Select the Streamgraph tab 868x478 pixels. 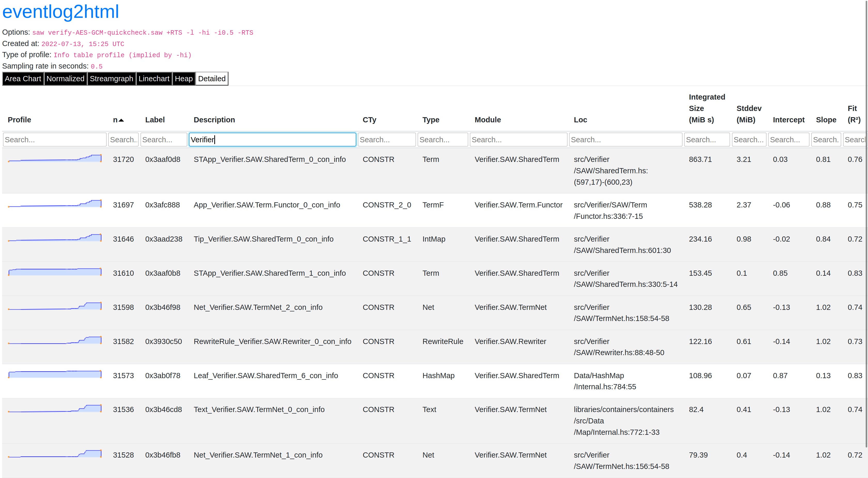tap(111, 79)
